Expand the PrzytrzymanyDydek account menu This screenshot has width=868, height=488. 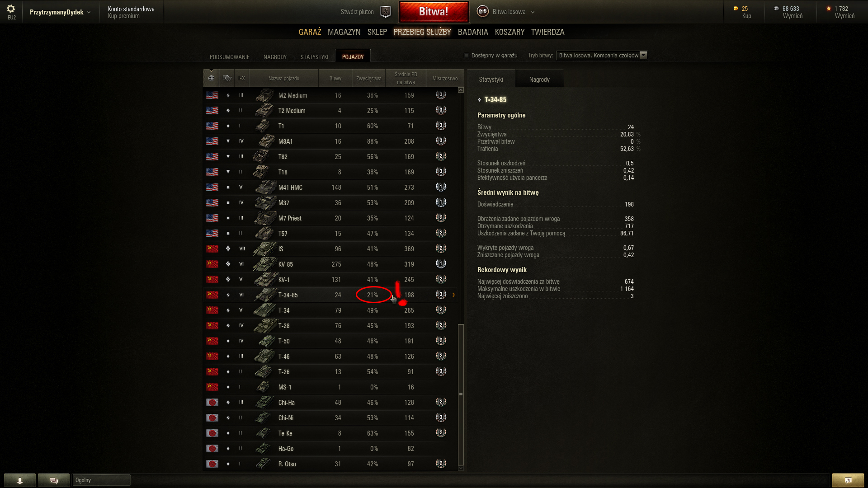[x=60, y=12]
